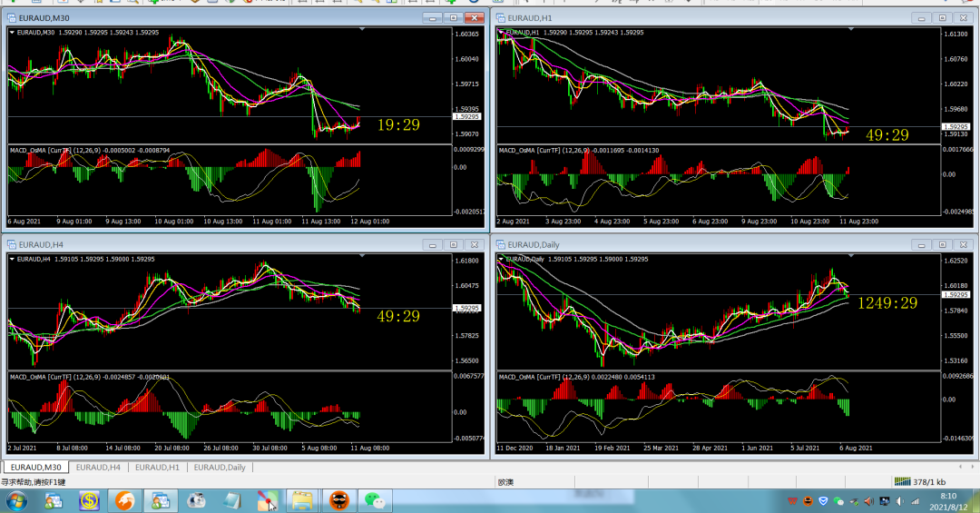
Task: Click the 19:29 countdown on M30 chart
Action: pyautogui.click(x=398, y=125)
